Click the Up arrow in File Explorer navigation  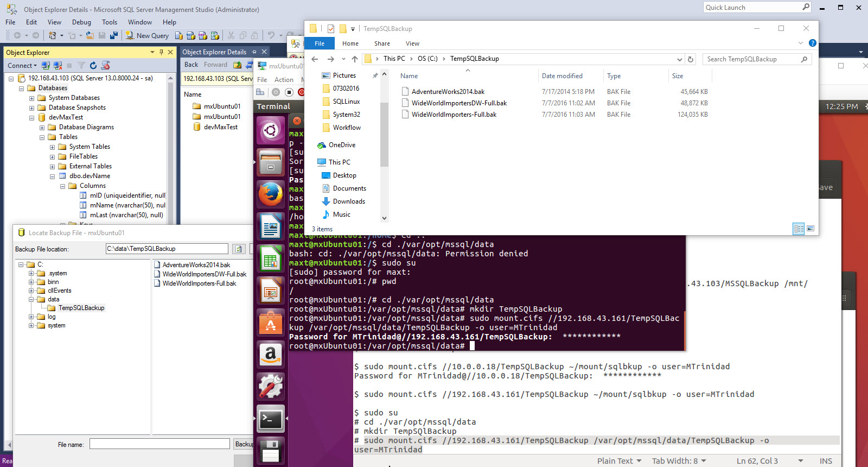click(355, 59)
